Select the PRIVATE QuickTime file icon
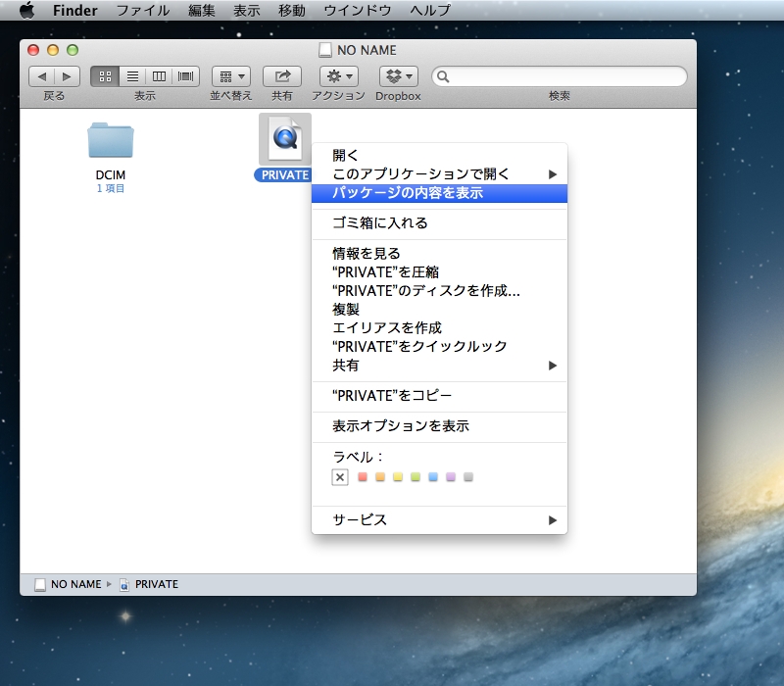The width and height of the screenshot is (784, 686). tap(285, 138)
